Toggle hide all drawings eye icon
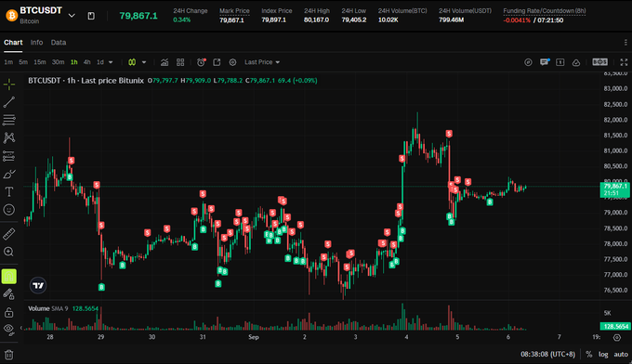This screenshot has height=364, width=632. tap(9, 330)
